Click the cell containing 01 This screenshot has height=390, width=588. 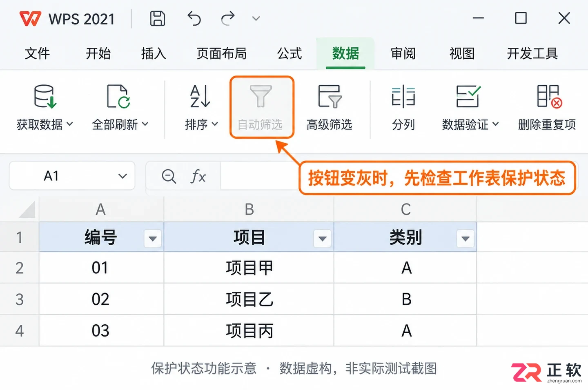tap(101, 268)
